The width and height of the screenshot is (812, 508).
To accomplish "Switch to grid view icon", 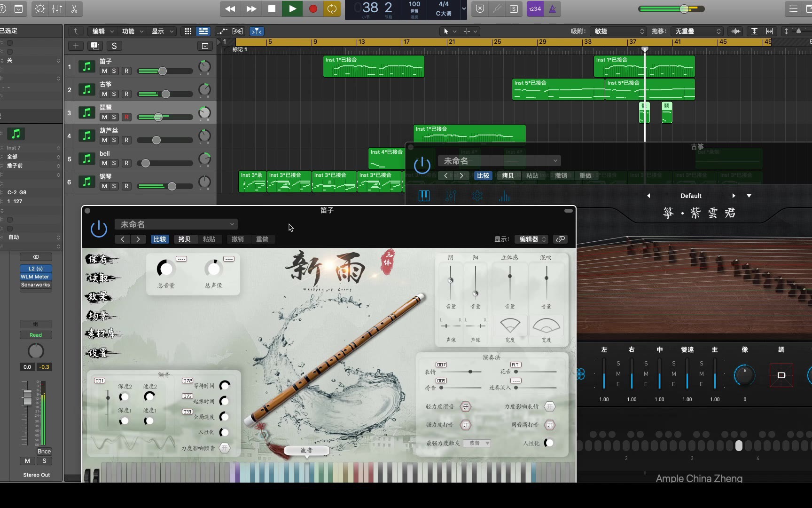I will click(x=188, y=31).
